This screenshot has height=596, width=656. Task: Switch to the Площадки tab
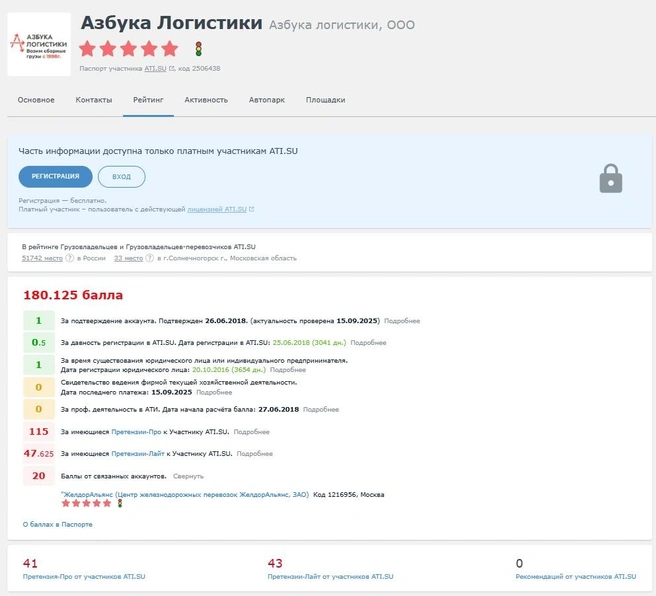325,100
